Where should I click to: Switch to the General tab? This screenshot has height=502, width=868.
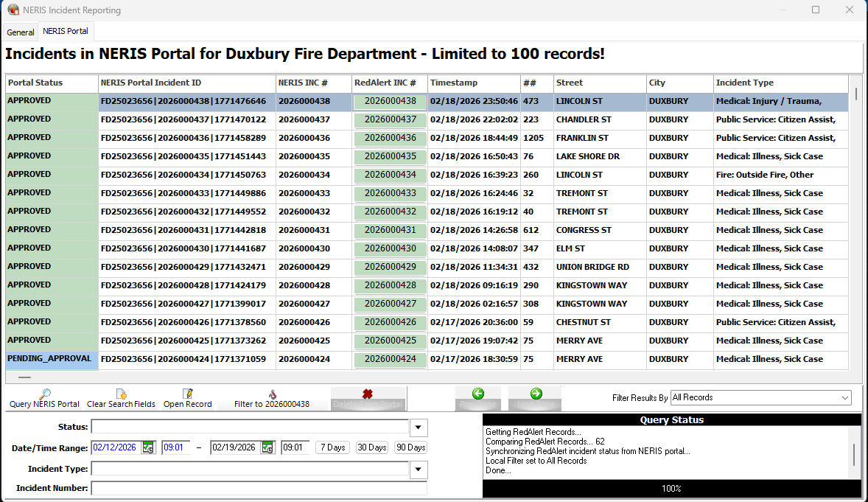pyautogui.click(x=21, y=32)
